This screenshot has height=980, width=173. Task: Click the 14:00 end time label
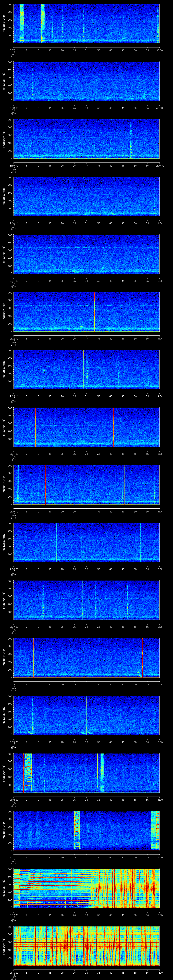tap(160, 972)
